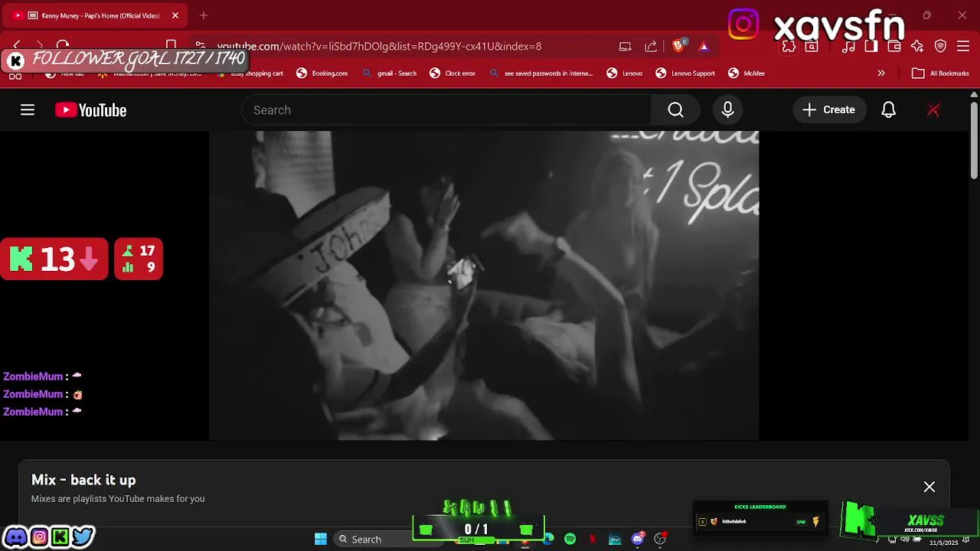Open the Lenovo bookmark
This screenshot has width=980, height=551.
pyautogui.click(x=625, y=73)
